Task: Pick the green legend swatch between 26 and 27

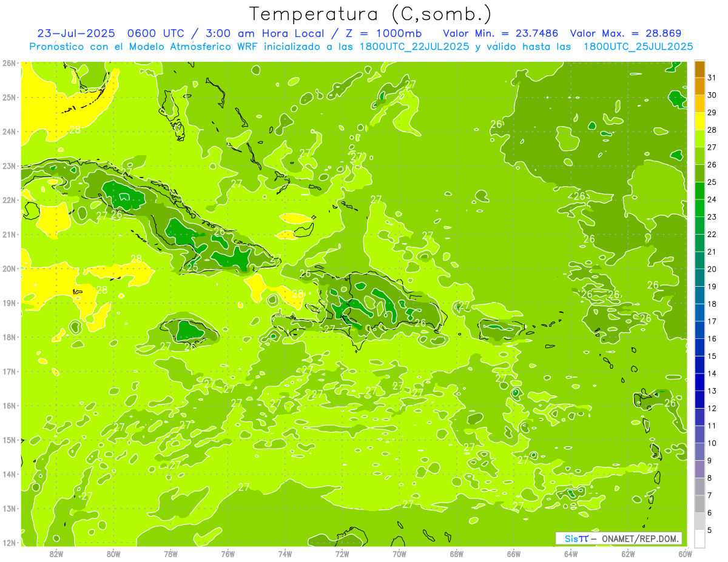Action: click(699, 156)
